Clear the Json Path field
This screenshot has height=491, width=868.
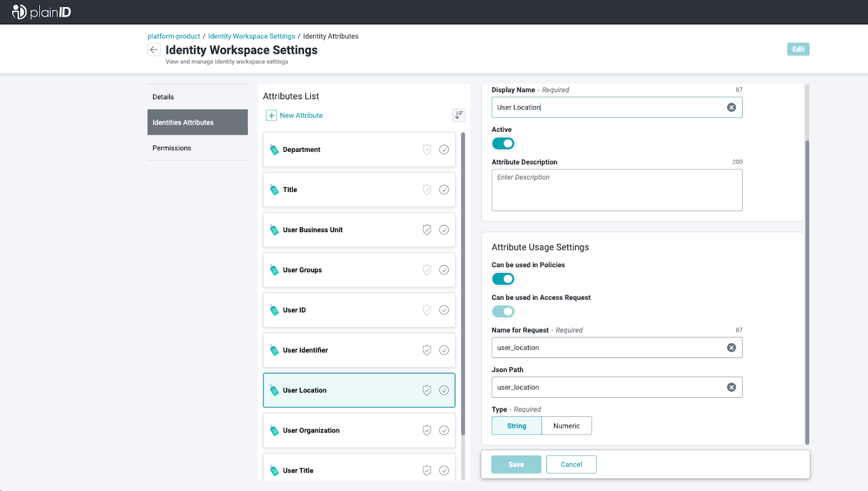coord(731,387)
